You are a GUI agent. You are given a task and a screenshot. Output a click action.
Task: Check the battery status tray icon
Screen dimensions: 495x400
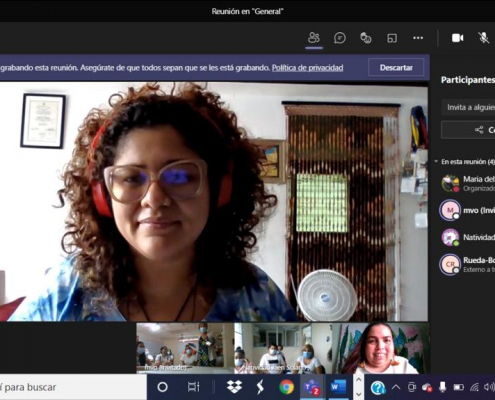(x=458, y=387)
